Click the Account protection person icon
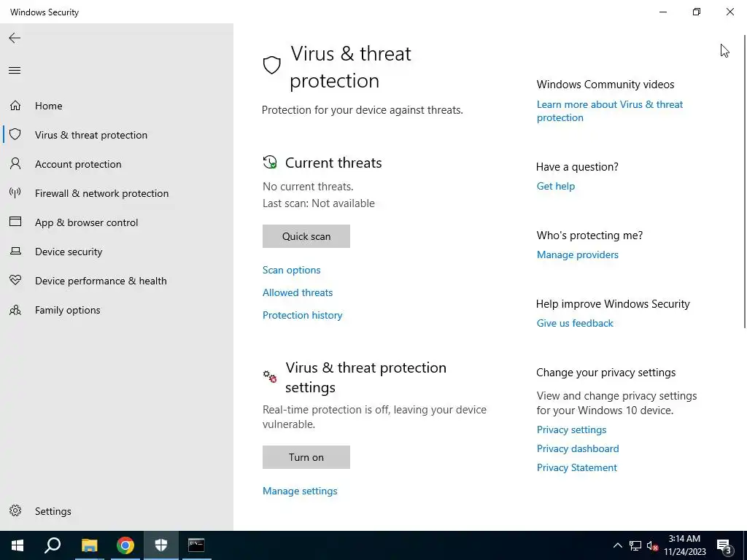 click(15, 164)
